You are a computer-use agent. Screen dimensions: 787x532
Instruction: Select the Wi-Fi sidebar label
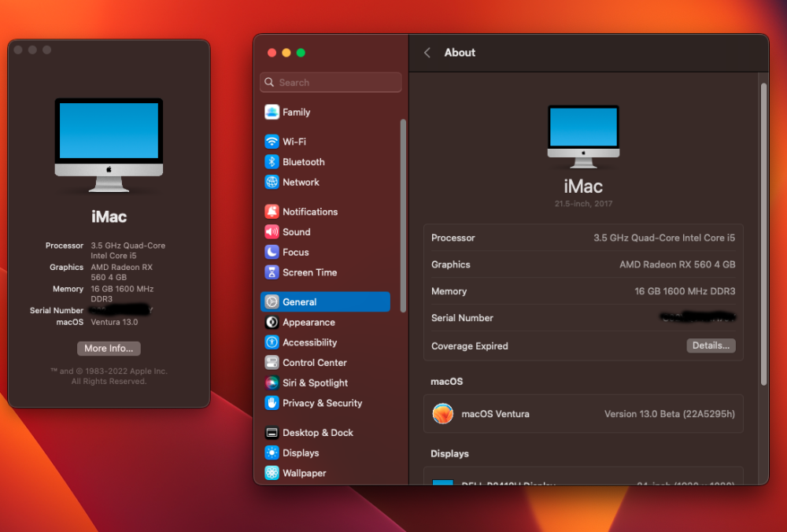tap(294, 142)
